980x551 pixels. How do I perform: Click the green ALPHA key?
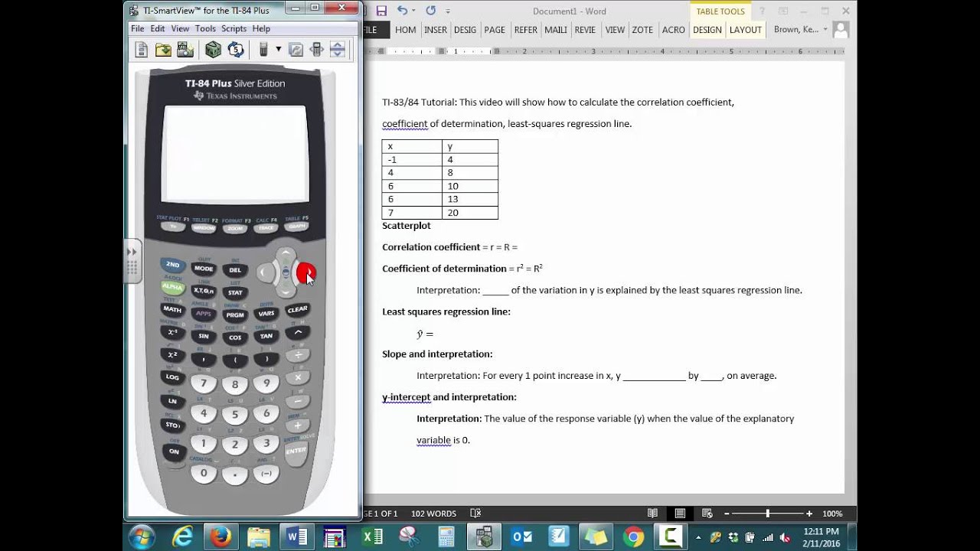click(x=173, y=287)
